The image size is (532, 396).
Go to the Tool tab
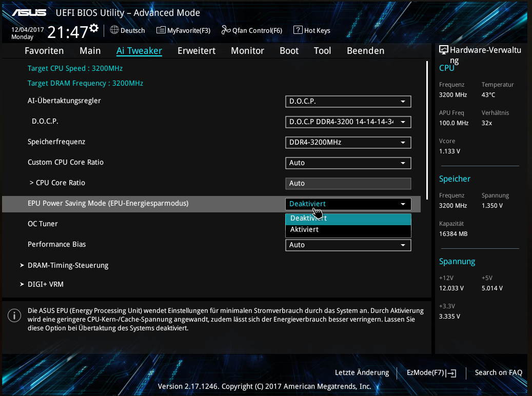point(322,51)
